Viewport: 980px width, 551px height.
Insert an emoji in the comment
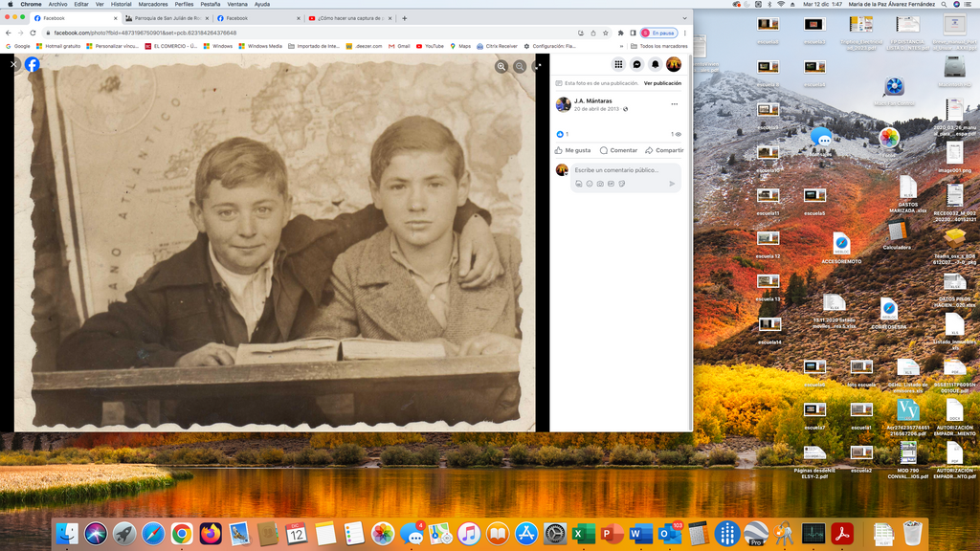click(x=590, y=184)
